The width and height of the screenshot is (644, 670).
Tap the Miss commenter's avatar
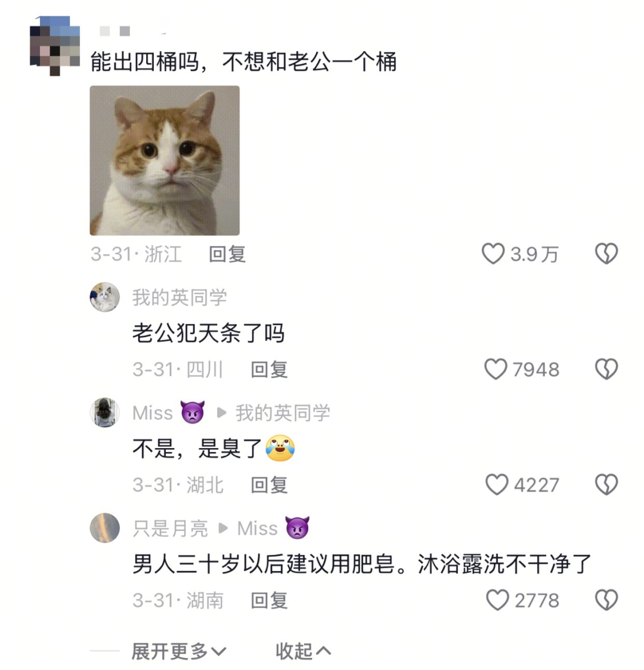point(104,412)
